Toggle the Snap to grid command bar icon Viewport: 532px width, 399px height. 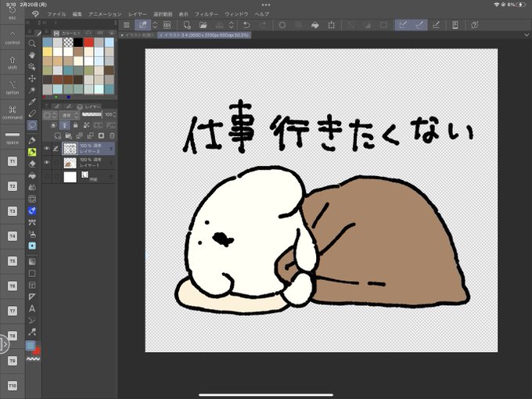point(436,25)
